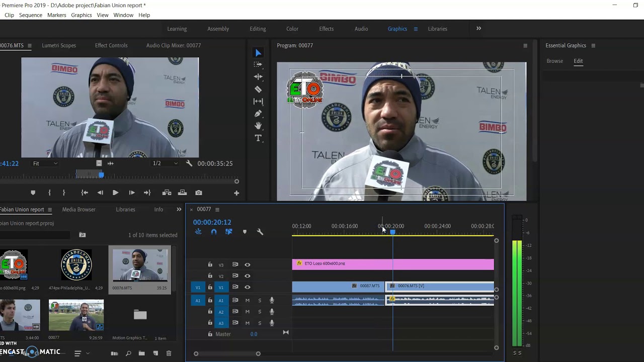644x362 pixels.
Task: Switch to the Editing workspace
Action: [x=258, y=29]
